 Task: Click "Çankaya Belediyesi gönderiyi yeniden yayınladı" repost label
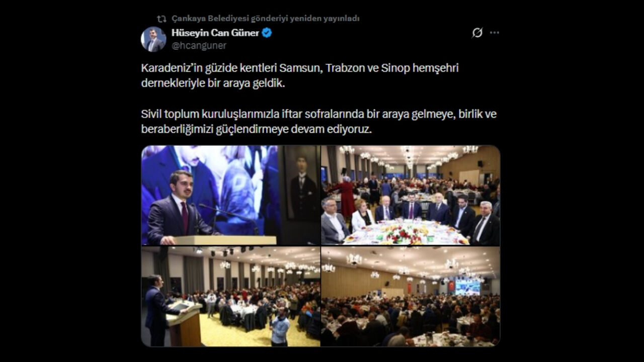[266, 19]
